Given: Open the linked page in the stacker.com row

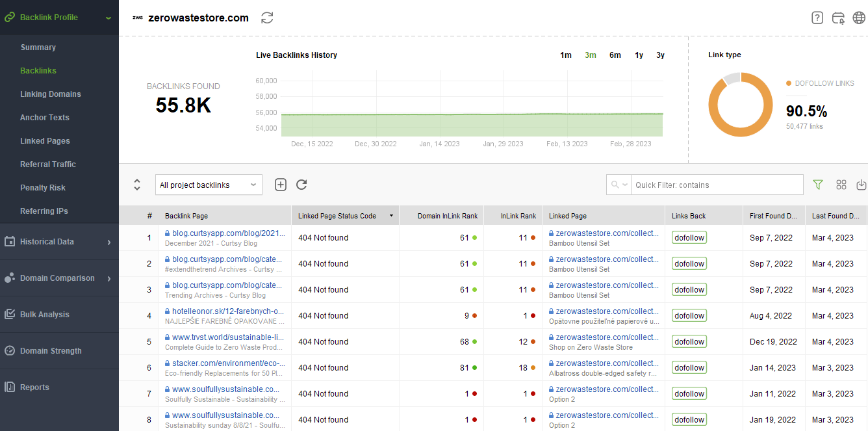Looking at the screenshot, I should 607,363.
